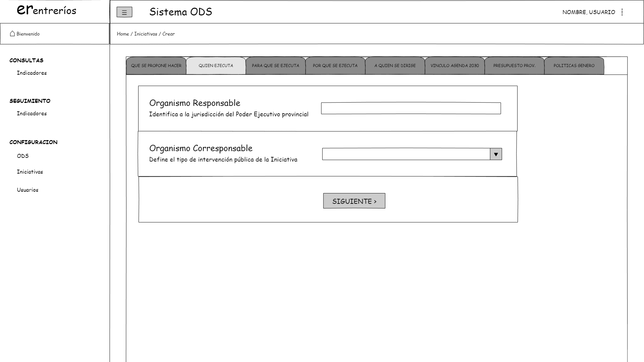The image size is (644, 362).
Task: Open the POR QUE SE EJECUTA tab
Action: click(335, 66)
